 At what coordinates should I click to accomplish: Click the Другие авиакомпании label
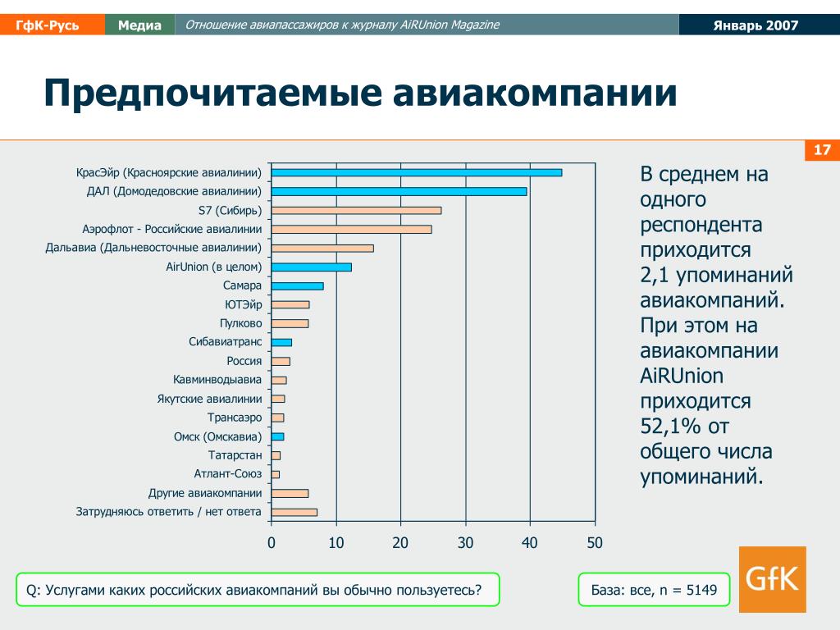(205, 493)
